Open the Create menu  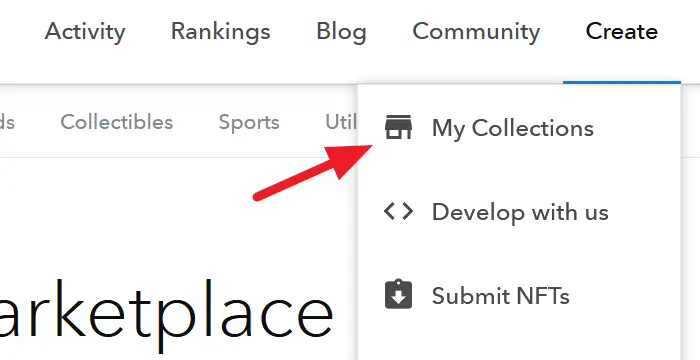[621, 32]
